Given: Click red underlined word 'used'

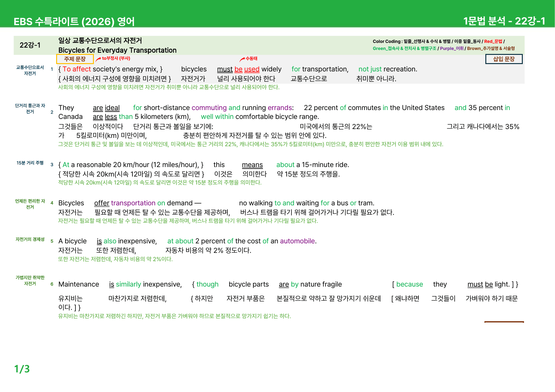Looking at the screenshot, I should (x=252, y=69).
